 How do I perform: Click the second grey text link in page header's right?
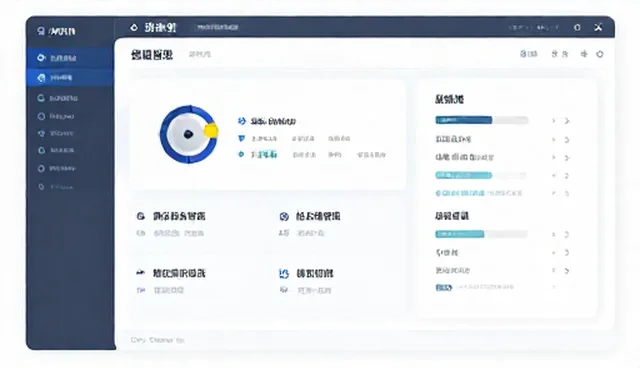pos(560,54)
